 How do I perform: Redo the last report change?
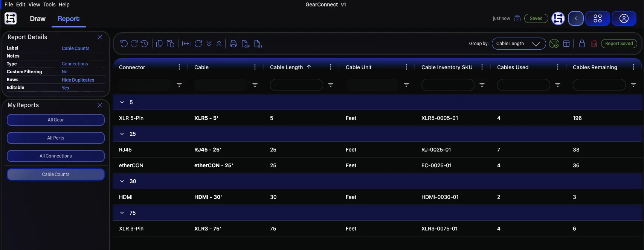click(x=134, y=44)
